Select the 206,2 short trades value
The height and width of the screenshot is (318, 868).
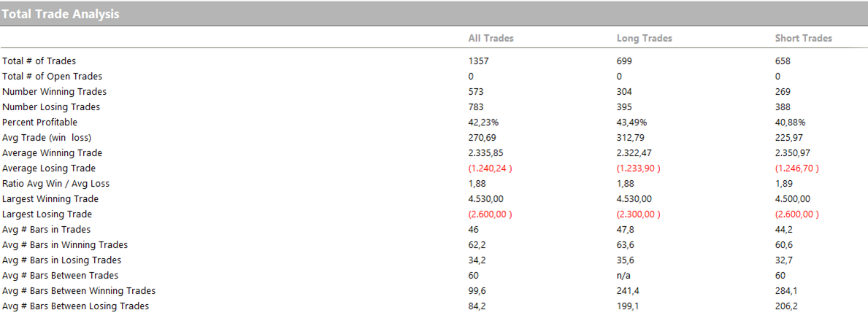(786, 306)
